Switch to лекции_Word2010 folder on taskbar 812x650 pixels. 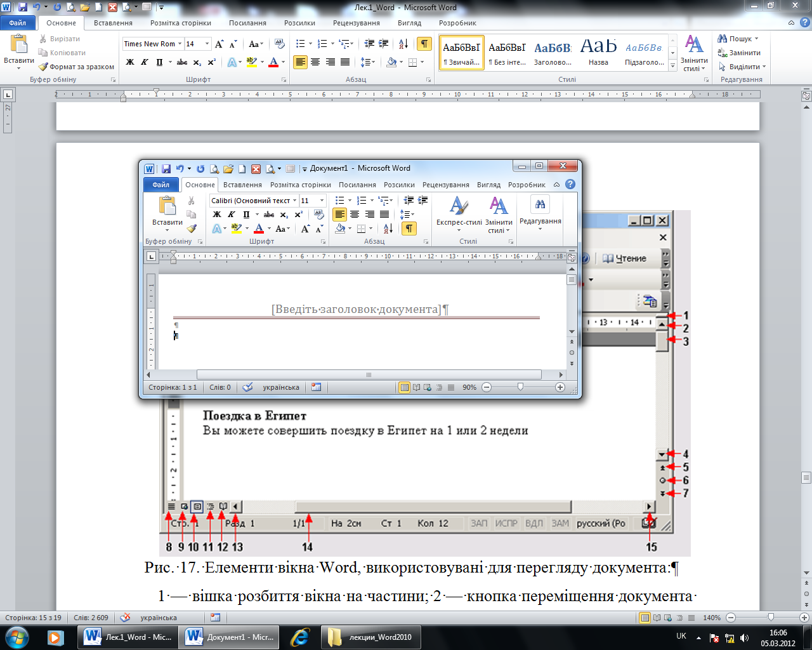[370, 637]
